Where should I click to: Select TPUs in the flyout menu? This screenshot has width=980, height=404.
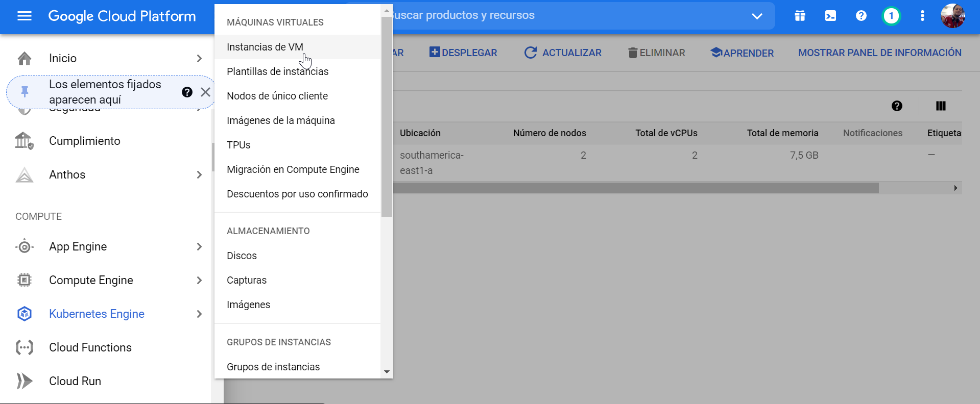coord(298,145)
